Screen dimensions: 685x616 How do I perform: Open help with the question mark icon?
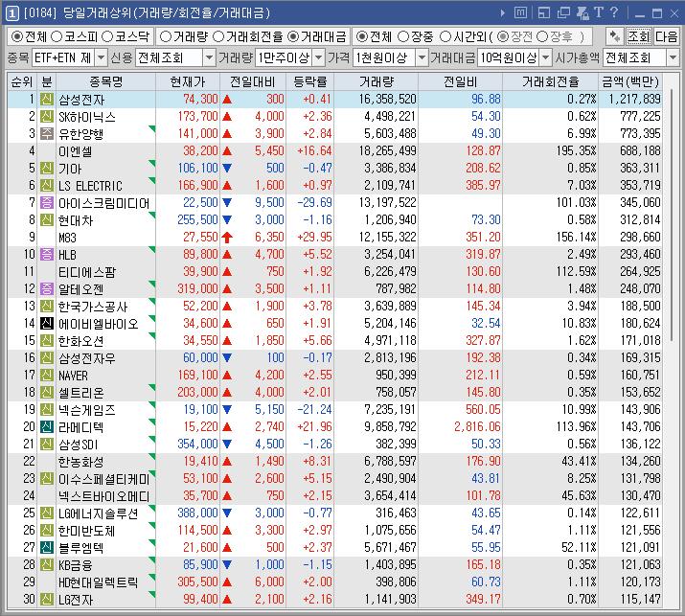614,12
